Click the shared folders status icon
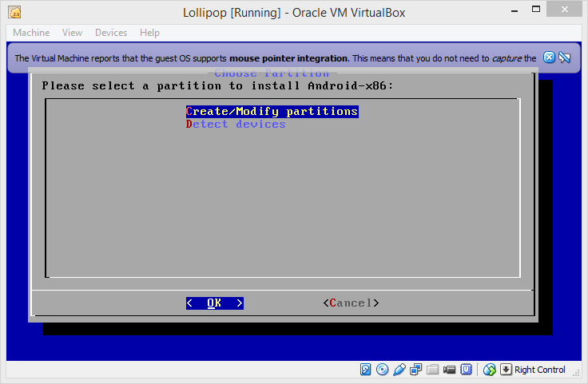This screenshot has height=384, width=588. 432,370
